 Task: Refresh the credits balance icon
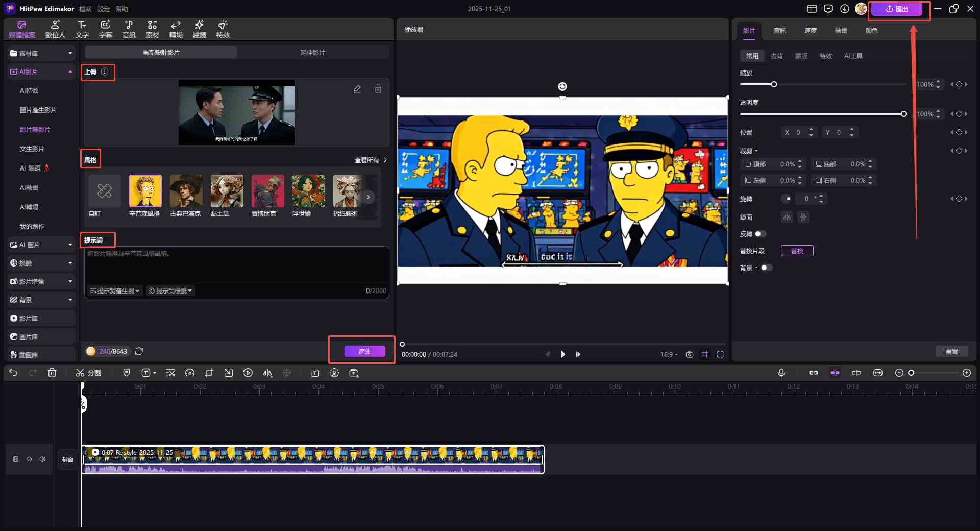pos(139,351)
